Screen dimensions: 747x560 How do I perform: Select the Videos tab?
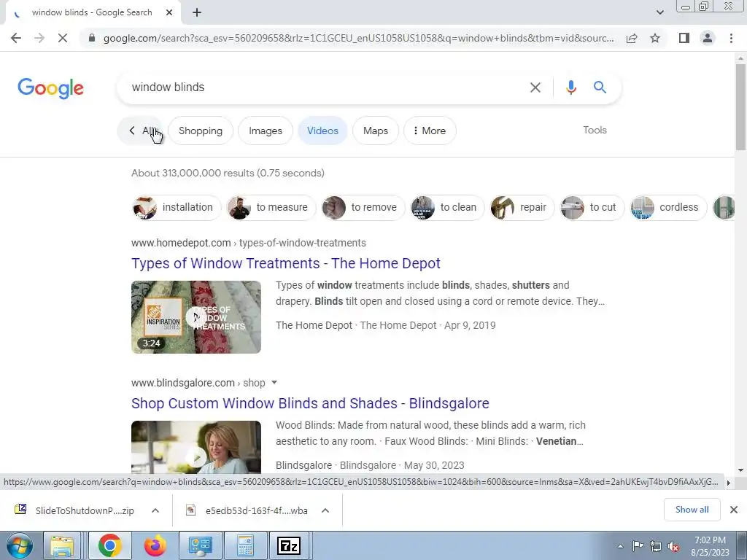pos(322,131)
